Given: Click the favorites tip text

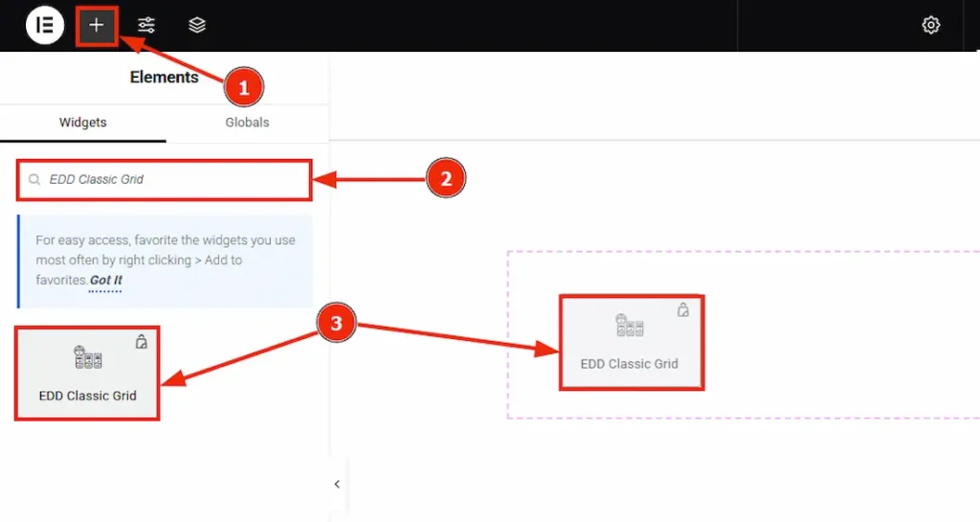Looking at the screenshot, I should tap(165, 261).
